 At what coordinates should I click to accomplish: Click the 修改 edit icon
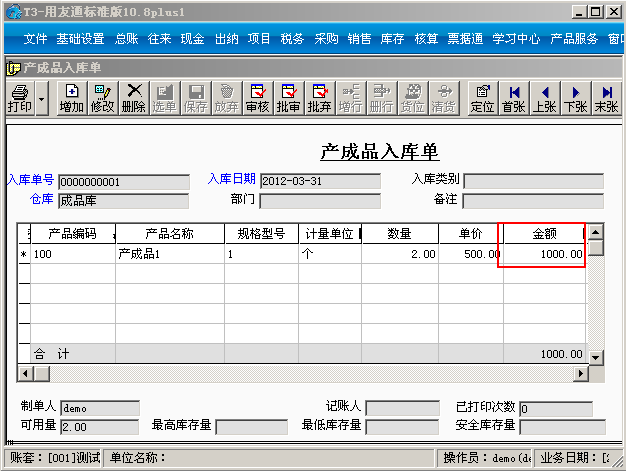(103, 98)
